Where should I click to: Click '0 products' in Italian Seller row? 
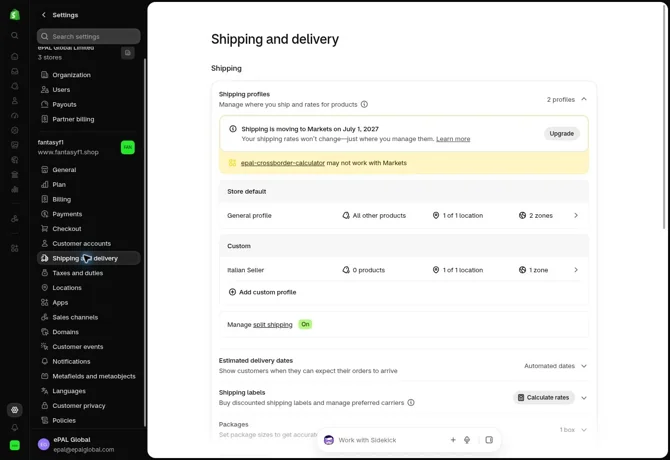364,270
